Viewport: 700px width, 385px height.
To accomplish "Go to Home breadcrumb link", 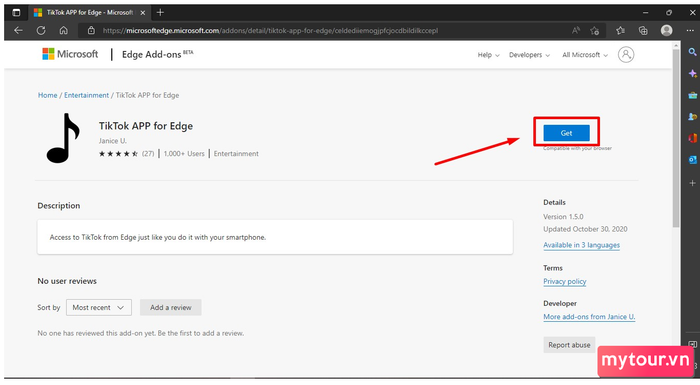I will (x=47, y=95).
